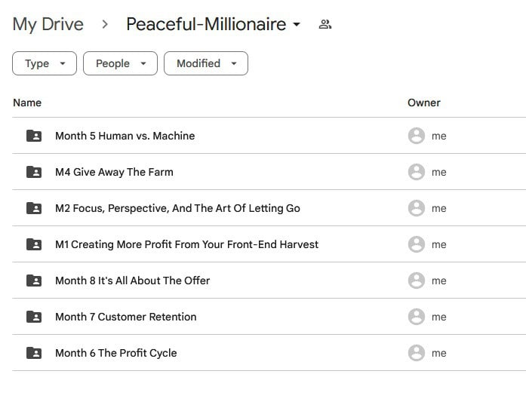Click folder icon for Month 8 It's All About The Offer
Image resolution: width=526 pixels, height=420 pixels.
[34, 281]
